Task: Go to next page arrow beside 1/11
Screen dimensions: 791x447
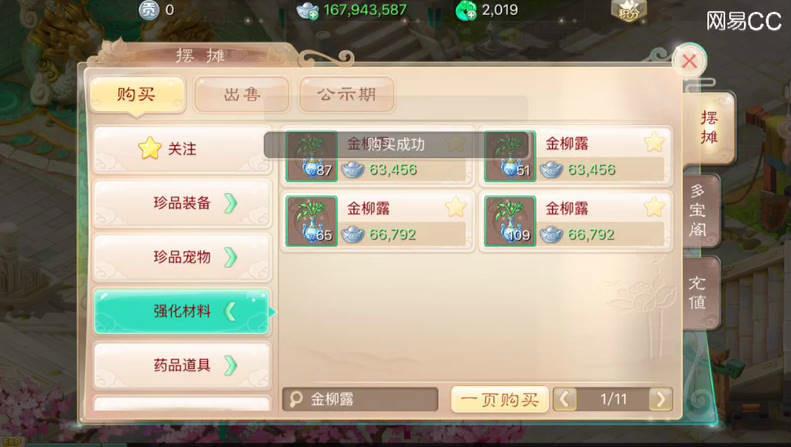Action: click(x=660, y=400)
